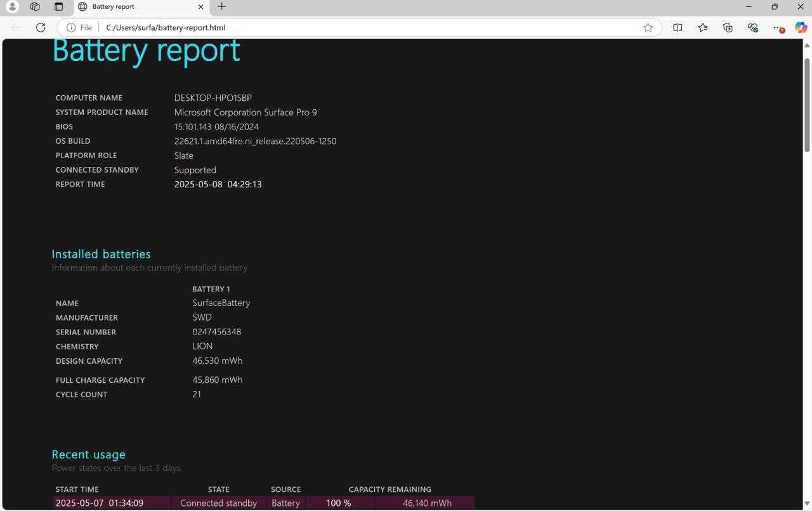The image size is (812, 511).
Task: Click "Microsoft Corporation Surface Pro 9" text
Action: point(246,112)
